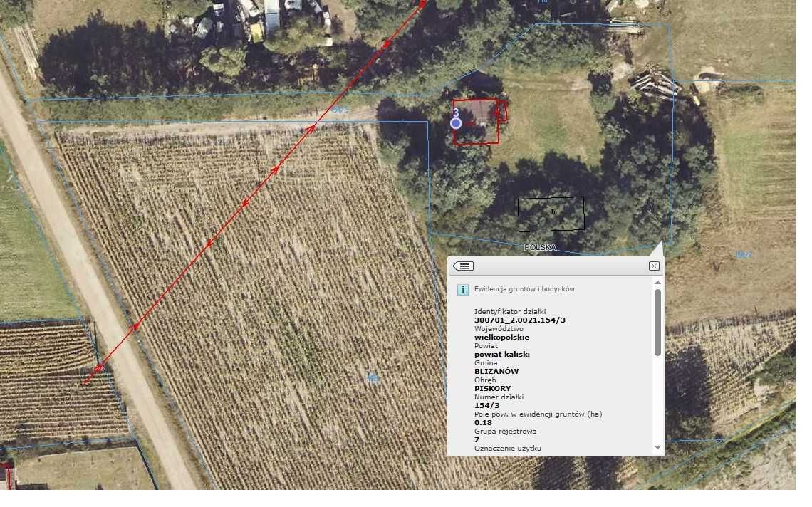Click the red arrow on the dirt road
The height and width of the screenshot is (507, 812).
(x=135, y=326)
